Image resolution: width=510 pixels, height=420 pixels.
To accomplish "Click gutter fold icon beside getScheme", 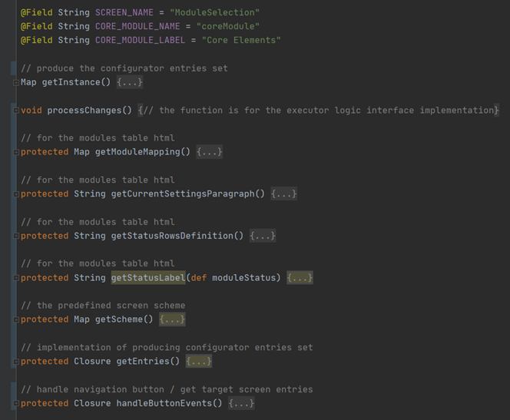I will [16, 319].
